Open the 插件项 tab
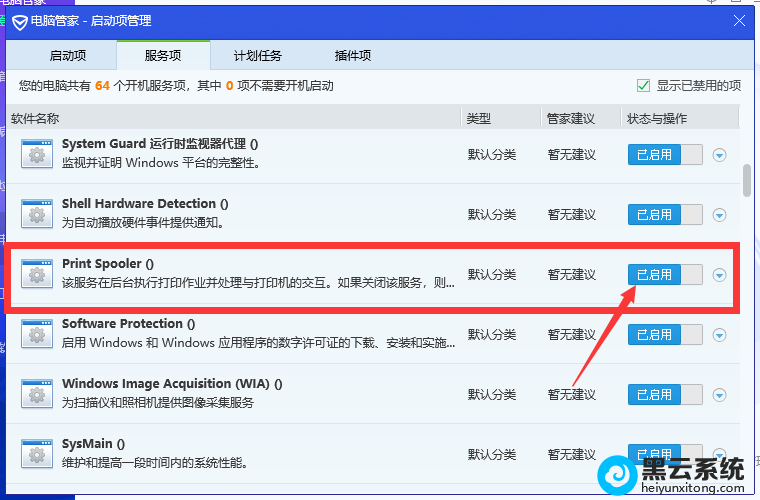Screen dimensions: 760x500 pyautogui.click(x=352, y=56)
